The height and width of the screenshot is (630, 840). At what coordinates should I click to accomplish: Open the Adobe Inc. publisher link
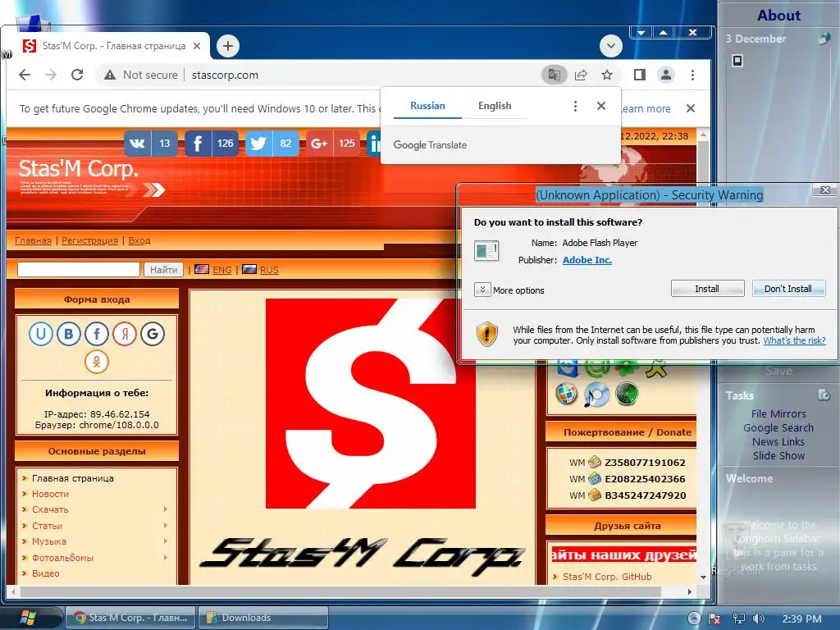tap(587, 260)
